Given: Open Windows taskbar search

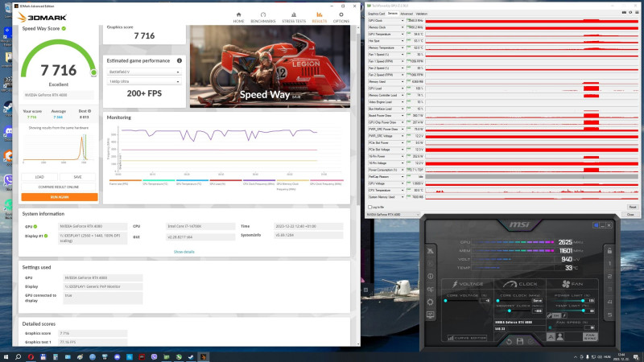Looking at the screenshot, I should pyautogui.click(x=18, y=357).
